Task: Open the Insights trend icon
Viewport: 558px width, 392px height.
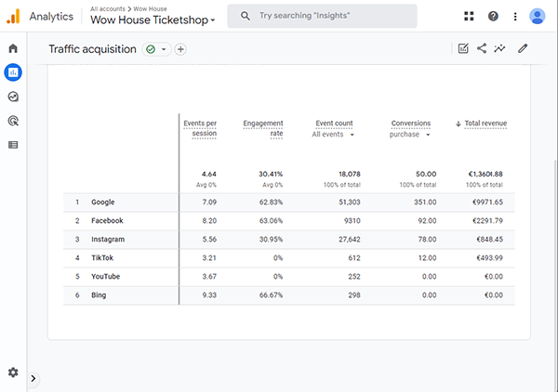Action: (x=500, y=48)
